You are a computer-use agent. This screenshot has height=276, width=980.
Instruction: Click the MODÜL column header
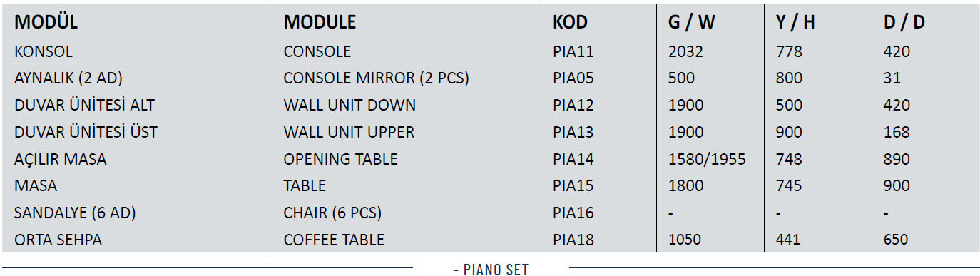coord(46,22)
